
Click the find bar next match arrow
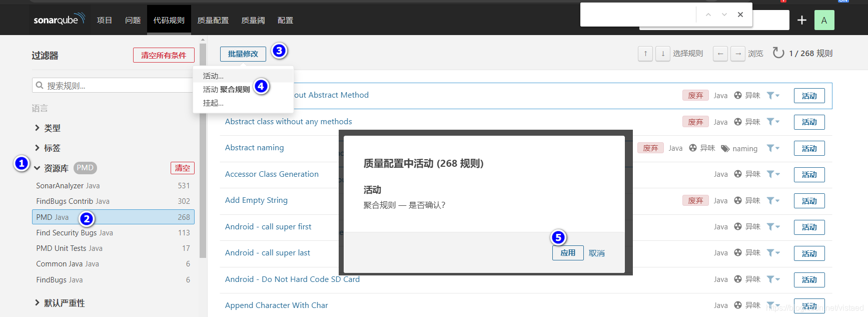[724, 15]
